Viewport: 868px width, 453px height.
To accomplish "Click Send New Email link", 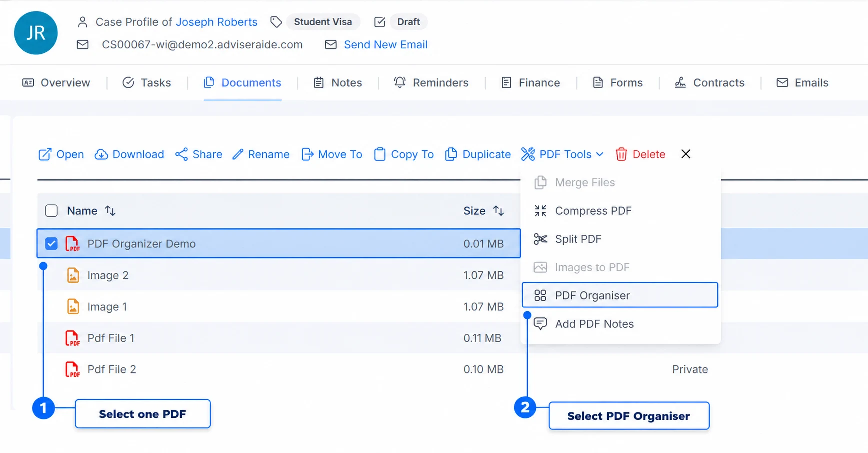I will coord(385,45).
